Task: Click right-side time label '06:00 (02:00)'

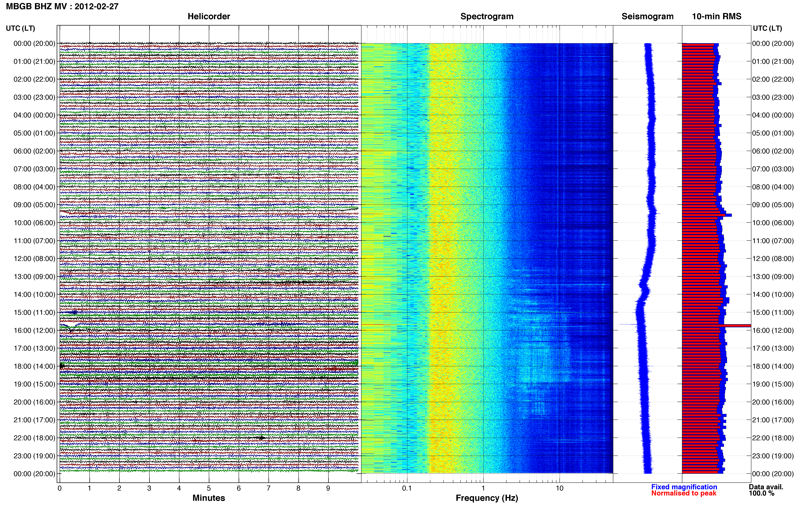Action: 773,151
